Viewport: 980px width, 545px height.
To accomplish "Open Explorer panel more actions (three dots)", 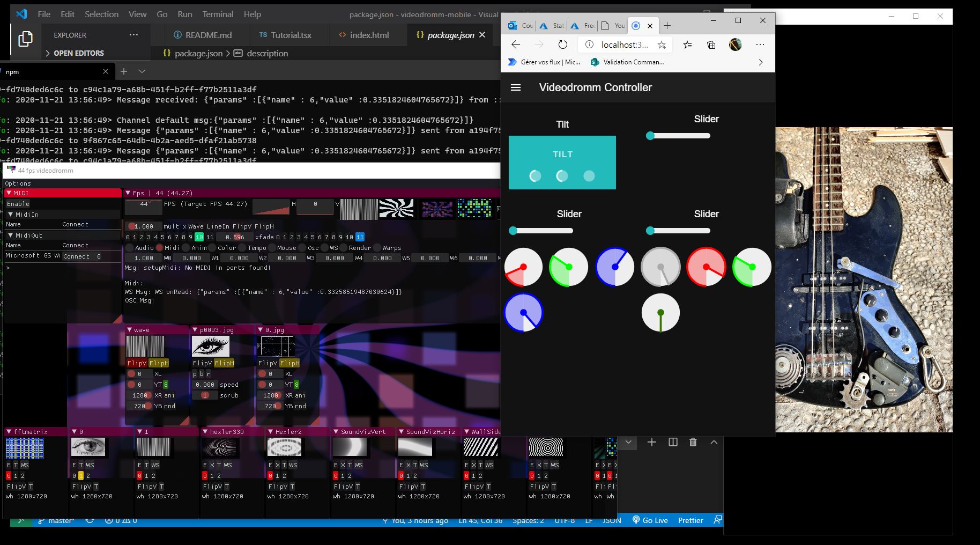I will tap(133, 35).
